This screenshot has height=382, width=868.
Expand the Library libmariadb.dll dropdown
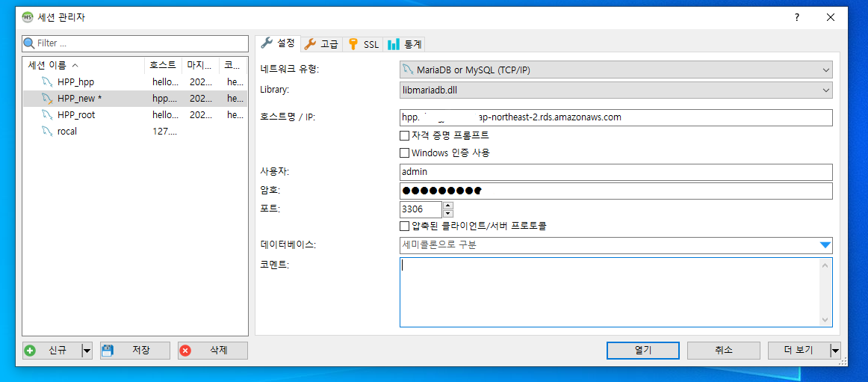pos(825,90)
